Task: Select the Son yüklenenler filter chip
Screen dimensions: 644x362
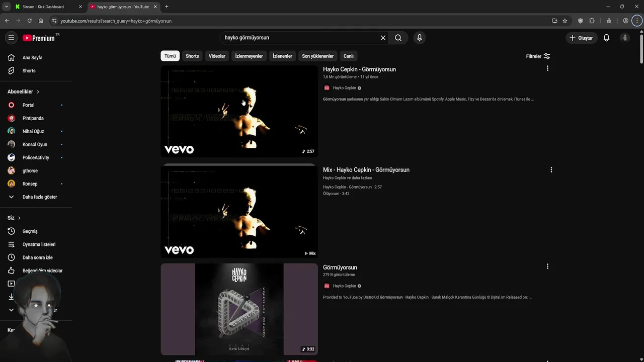Action: (x=317, y=56)
